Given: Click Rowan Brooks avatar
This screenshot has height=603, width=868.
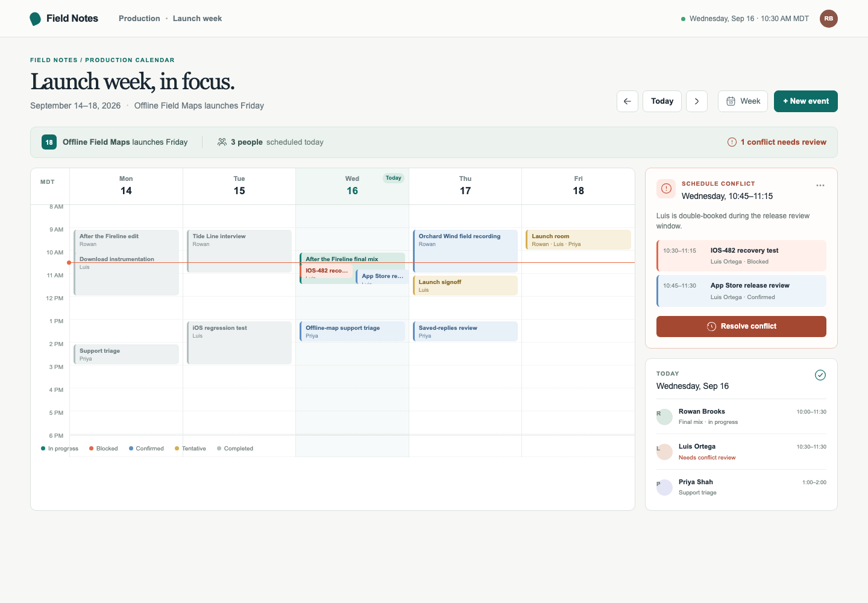Looking at the screenshot, I should pyautogui.click(x=664, y=417).
